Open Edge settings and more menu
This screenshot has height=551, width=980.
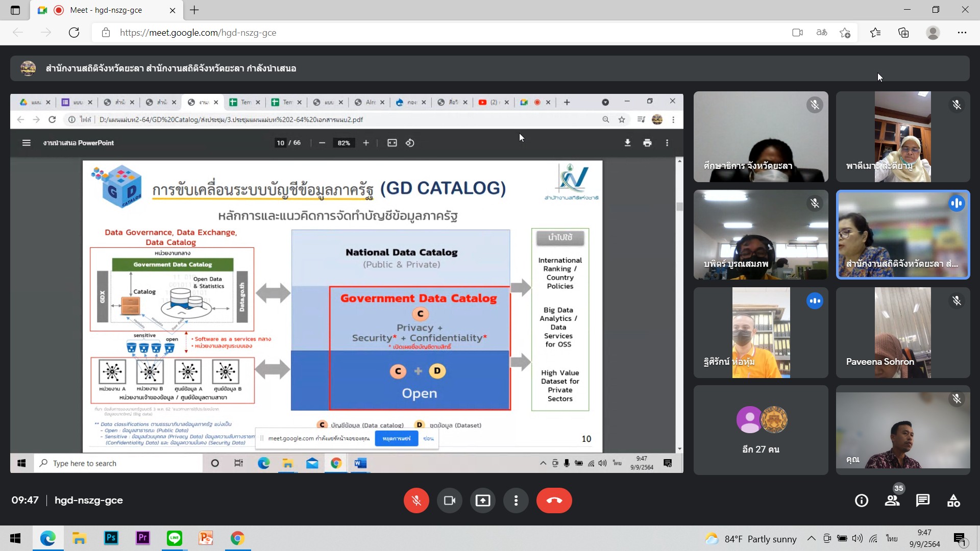(962, 33)
